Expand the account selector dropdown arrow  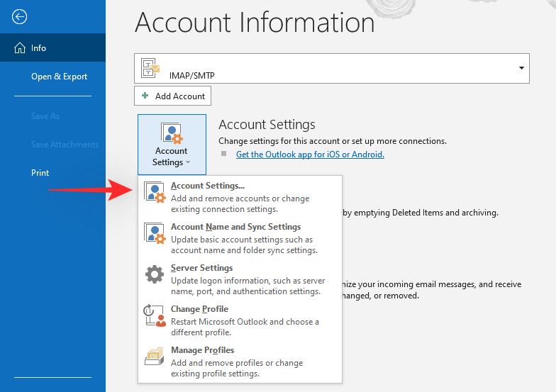click(522, 68)
